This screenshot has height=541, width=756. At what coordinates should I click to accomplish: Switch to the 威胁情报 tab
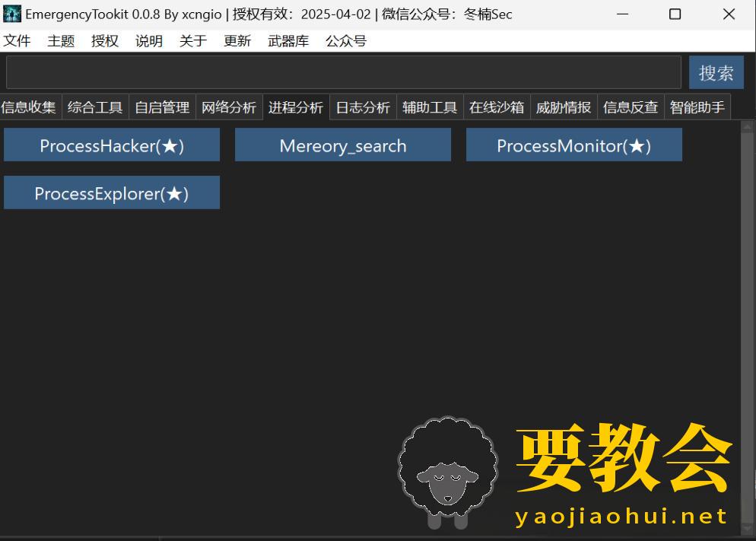[564, 107]
